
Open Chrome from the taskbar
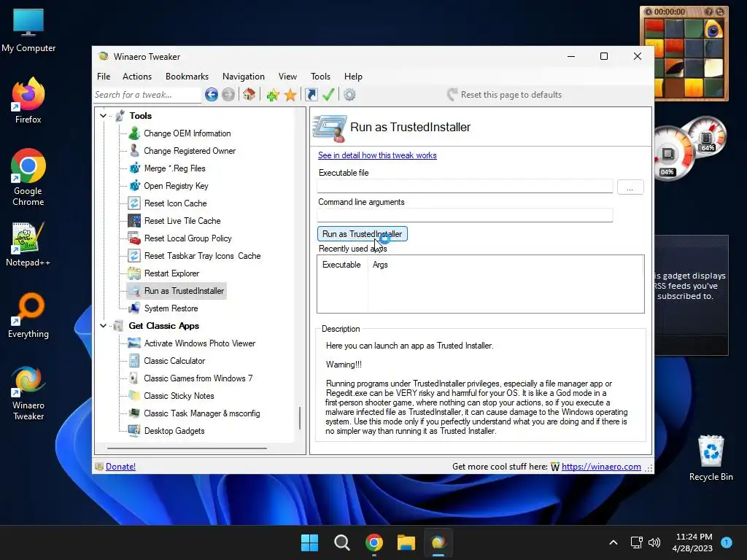coord(374,542)
